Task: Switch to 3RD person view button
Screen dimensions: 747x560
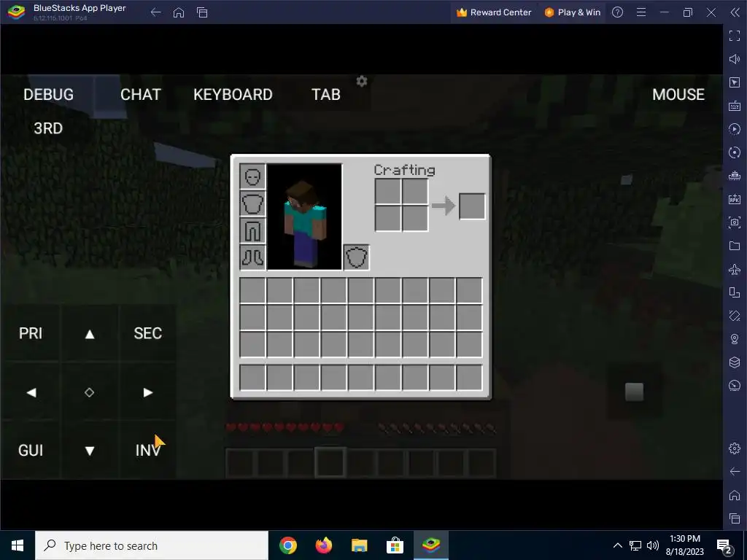Action: (48, 128)
